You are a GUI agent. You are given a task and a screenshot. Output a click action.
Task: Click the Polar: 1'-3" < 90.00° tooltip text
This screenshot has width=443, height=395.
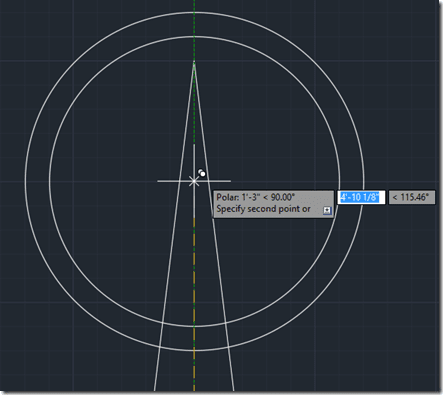256,197
